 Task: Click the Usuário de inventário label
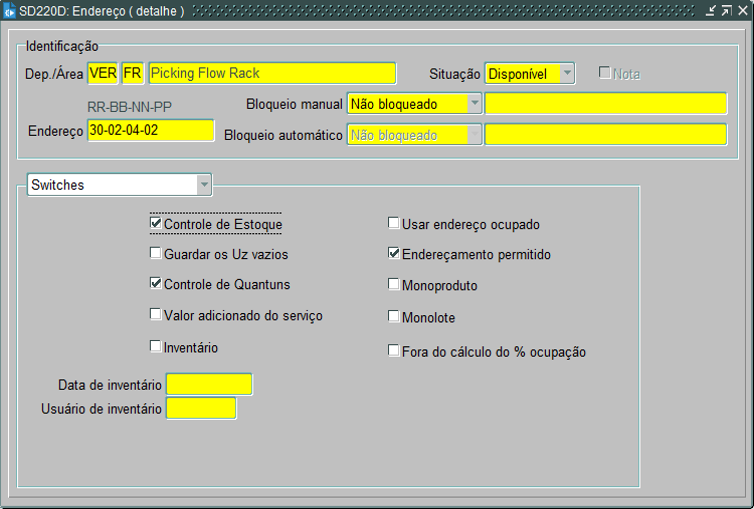[x=101, y=409]
